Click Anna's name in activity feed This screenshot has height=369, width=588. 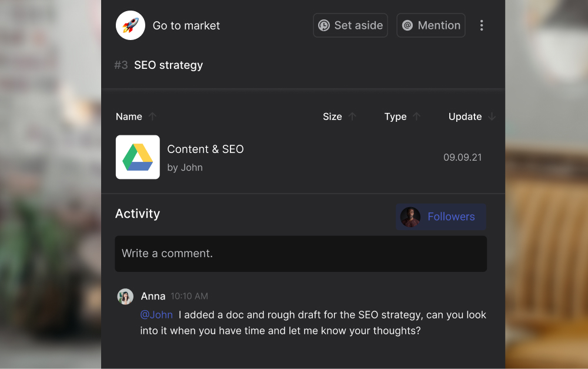tap(153, 297)
